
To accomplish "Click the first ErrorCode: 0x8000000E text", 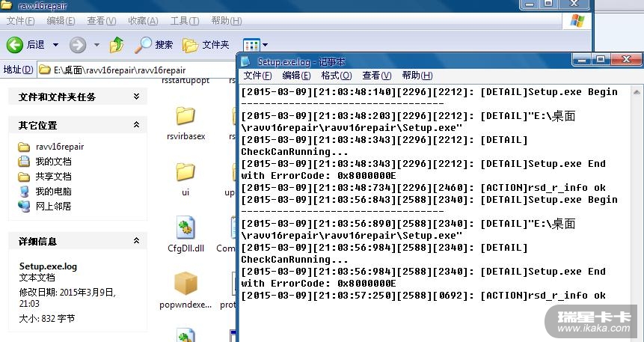I will coord(333,176).
